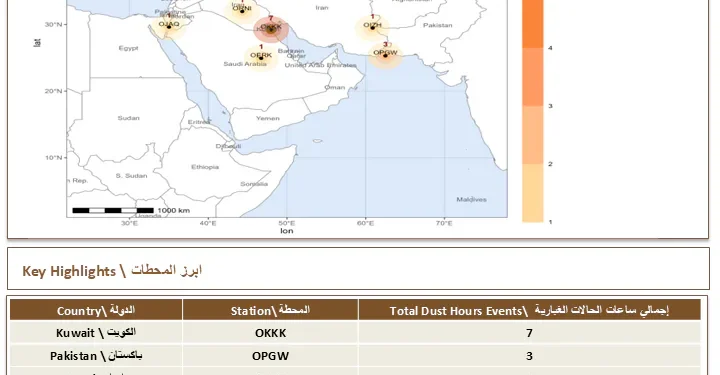The height and width of the screenshot is (375, 720).
Task: Click the 'Iran' label on the map
Action: tap(321, 8)
